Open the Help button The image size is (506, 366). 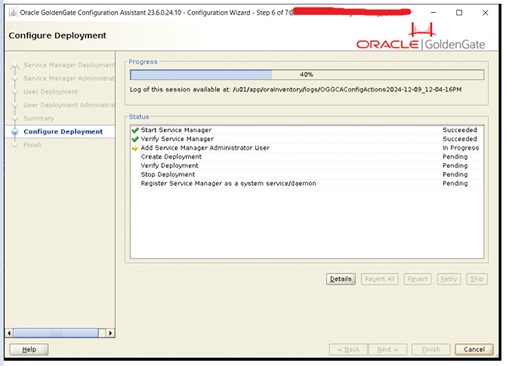click(29, 349)
